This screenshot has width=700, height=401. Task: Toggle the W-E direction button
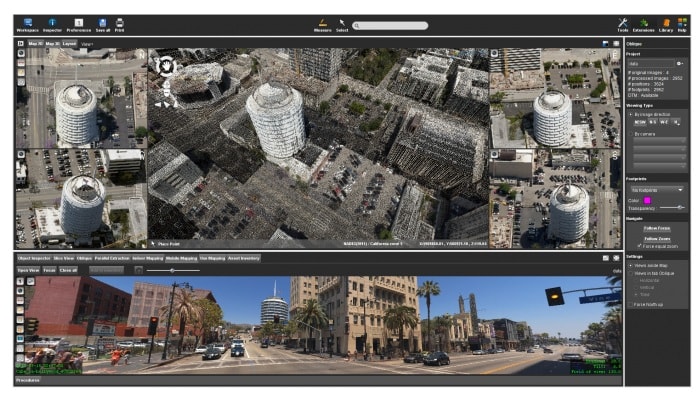(664, 122)
